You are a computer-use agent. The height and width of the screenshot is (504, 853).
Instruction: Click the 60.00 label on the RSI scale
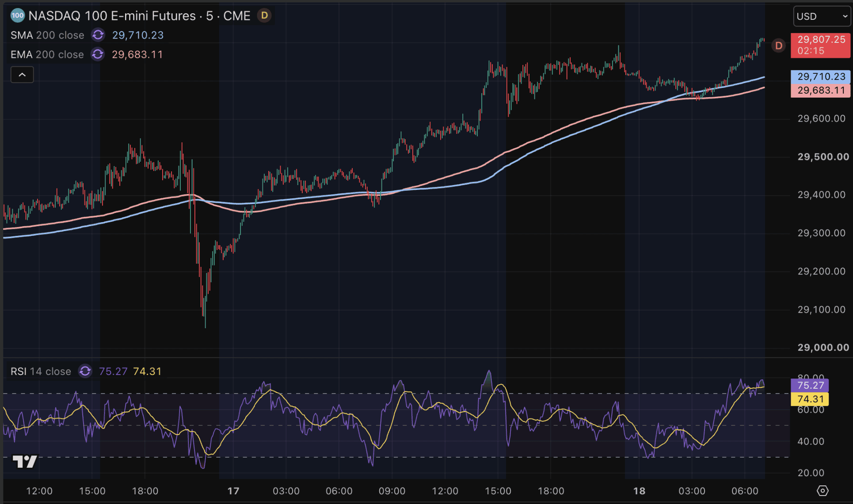coord(811,410)
